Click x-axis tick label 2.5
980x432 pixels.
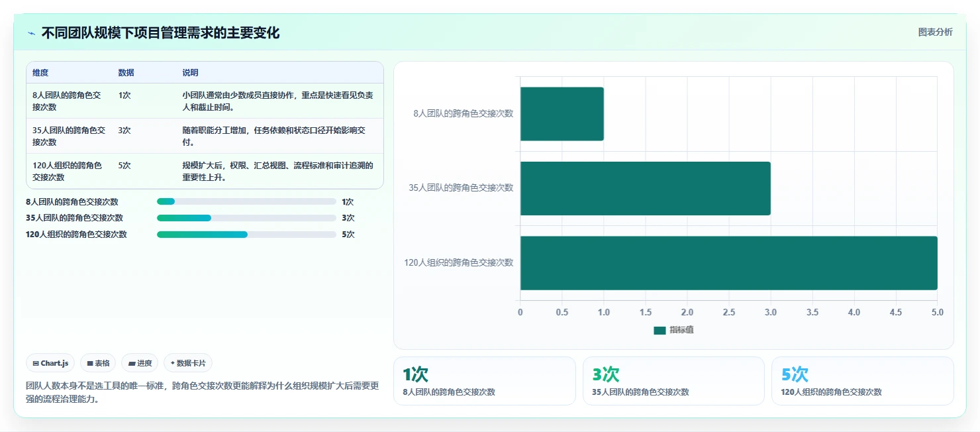pos(728,312)
